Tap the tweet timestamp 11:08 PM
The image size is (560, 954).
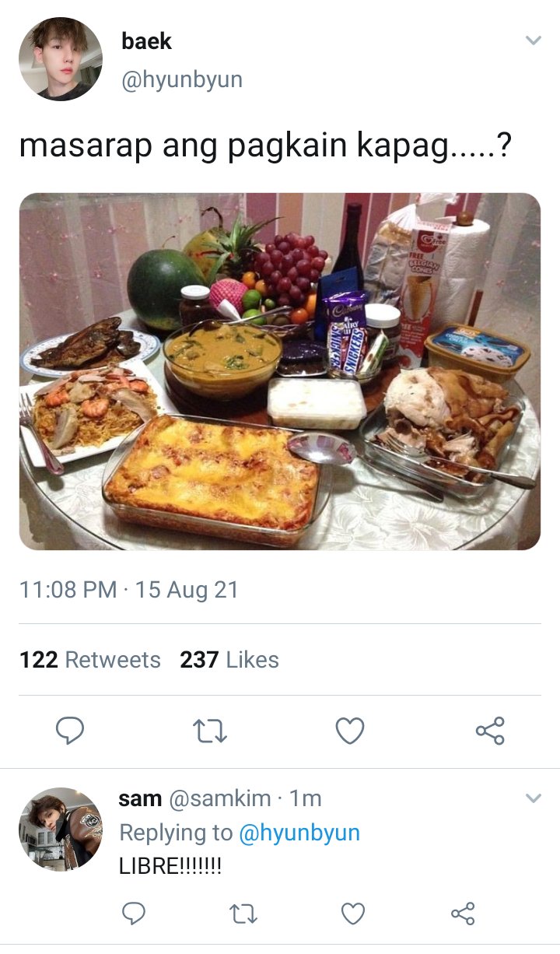click(68, 589)
